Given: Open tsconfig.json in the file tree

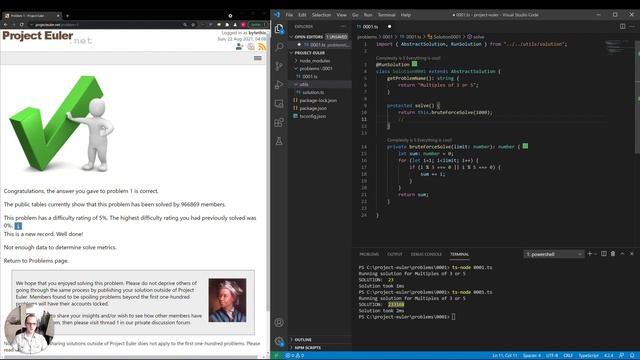Looking at the screenshot, I should (312, 116).
